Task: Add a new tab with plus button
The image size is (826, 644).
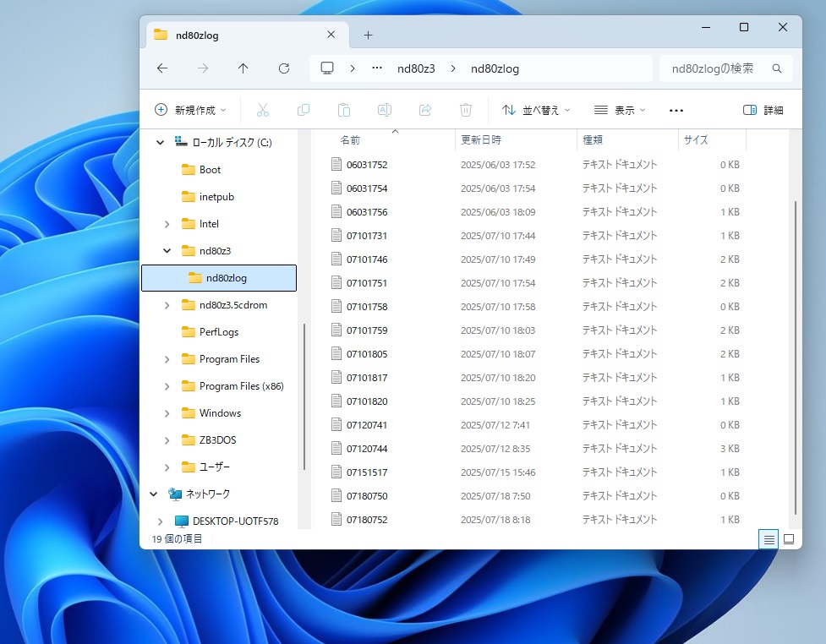Action: tap(369, 35)
